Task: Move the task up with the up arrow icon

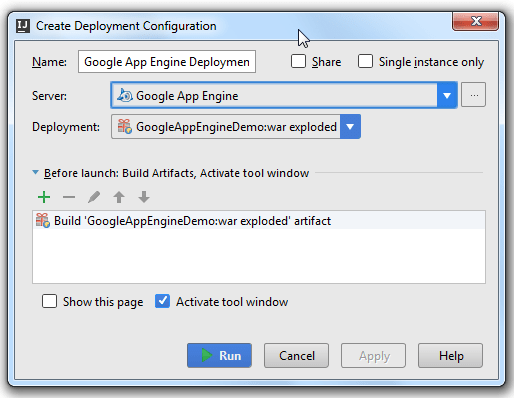Action: click(119, 197)
